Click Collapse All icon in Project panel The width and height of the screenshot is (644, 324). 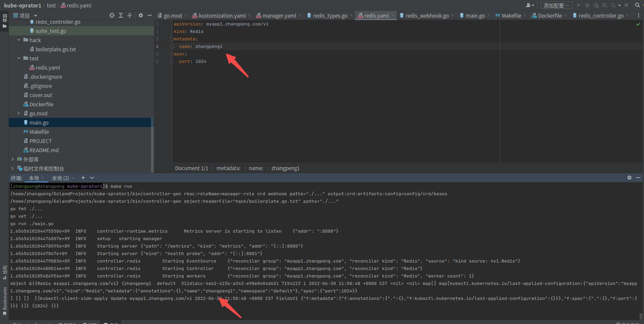129,15
